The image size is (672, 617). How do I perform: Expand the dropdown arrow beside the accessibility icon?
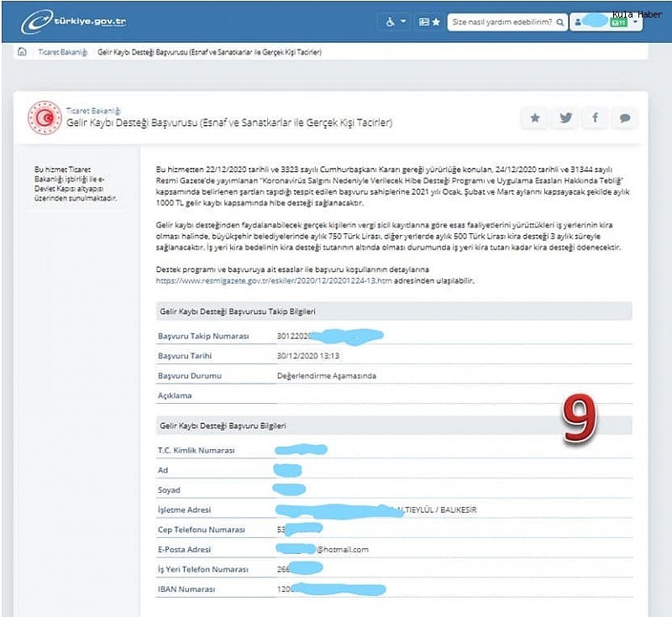(403, 21)
